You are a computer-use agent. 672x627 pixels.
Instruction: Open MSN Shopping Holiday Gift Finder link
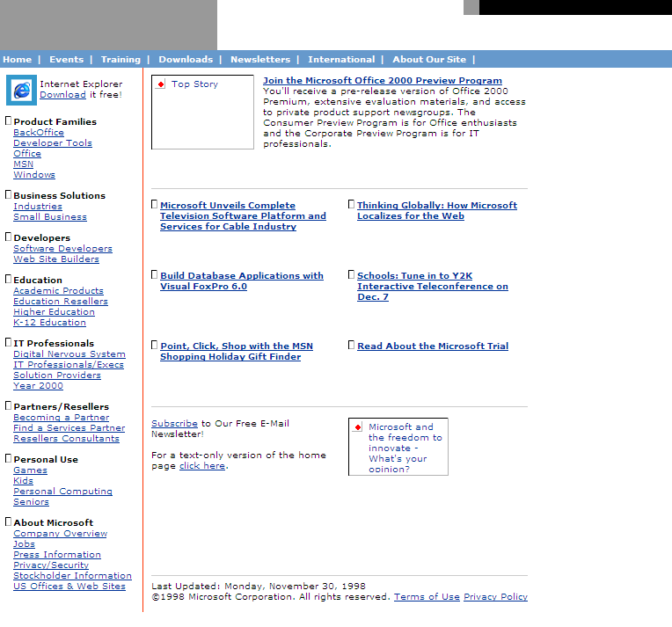(x=237, y=352)
